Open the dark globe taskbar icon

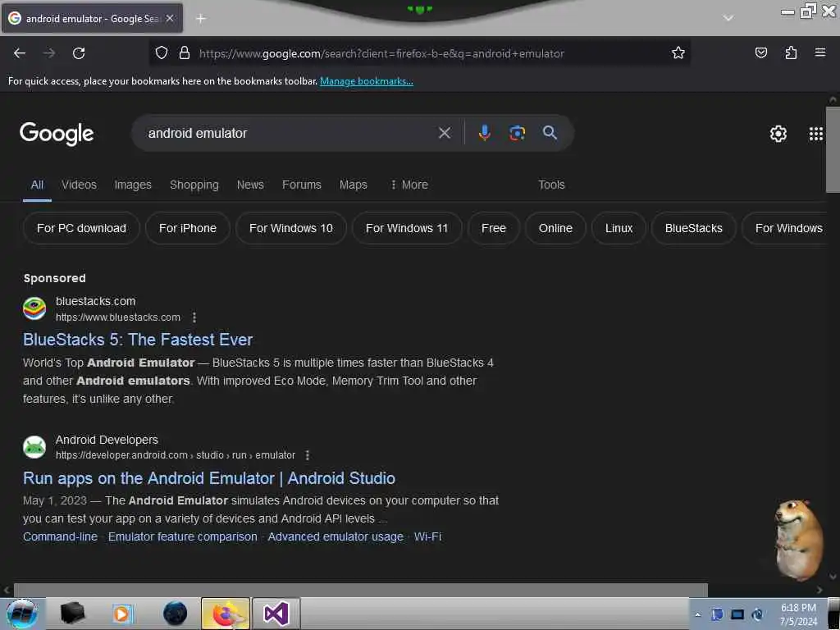tap(176, 614)
